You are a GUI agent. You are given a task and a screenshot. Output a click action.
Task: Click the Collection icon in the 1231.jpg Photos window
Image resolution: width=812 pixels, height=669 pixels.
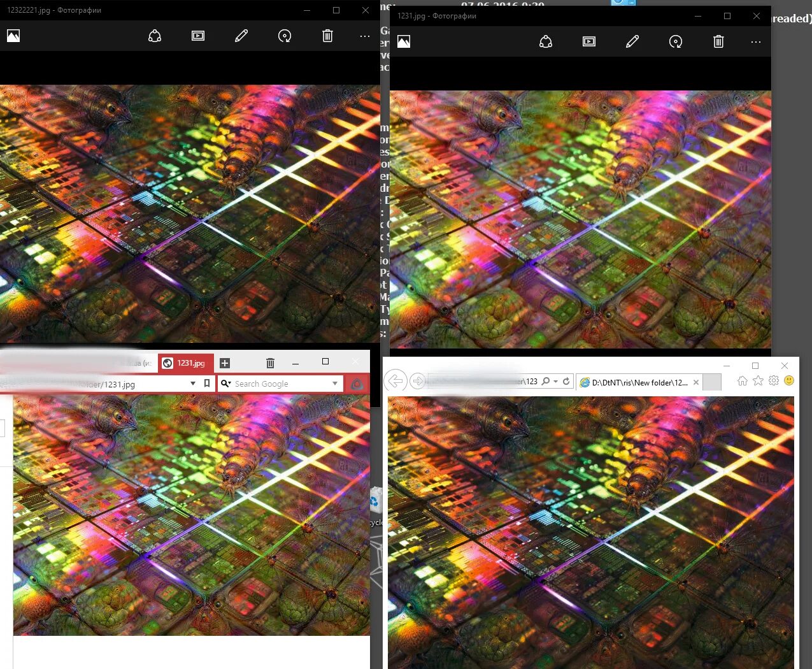point(404,41)
